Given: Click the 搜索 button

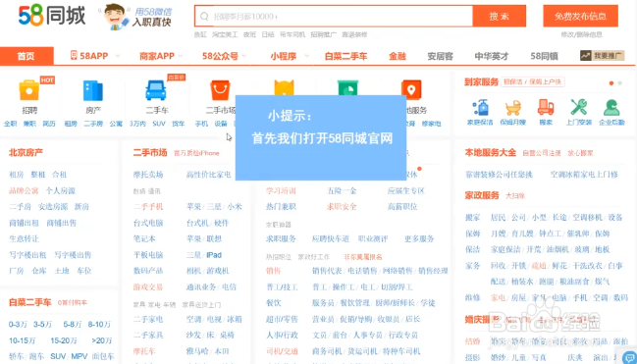Looking at the screenshot, I should [x=500, y=17].
